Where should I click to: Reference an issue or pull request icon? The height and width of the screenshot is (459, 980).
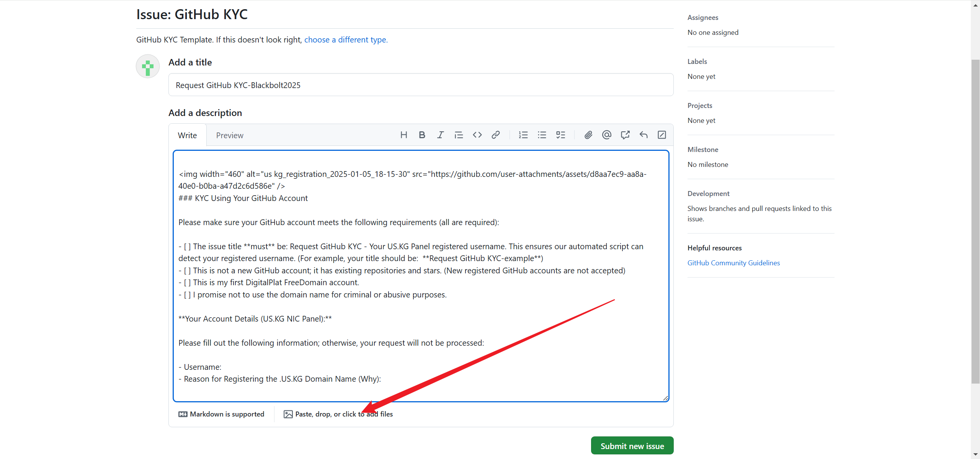[625, 135]
